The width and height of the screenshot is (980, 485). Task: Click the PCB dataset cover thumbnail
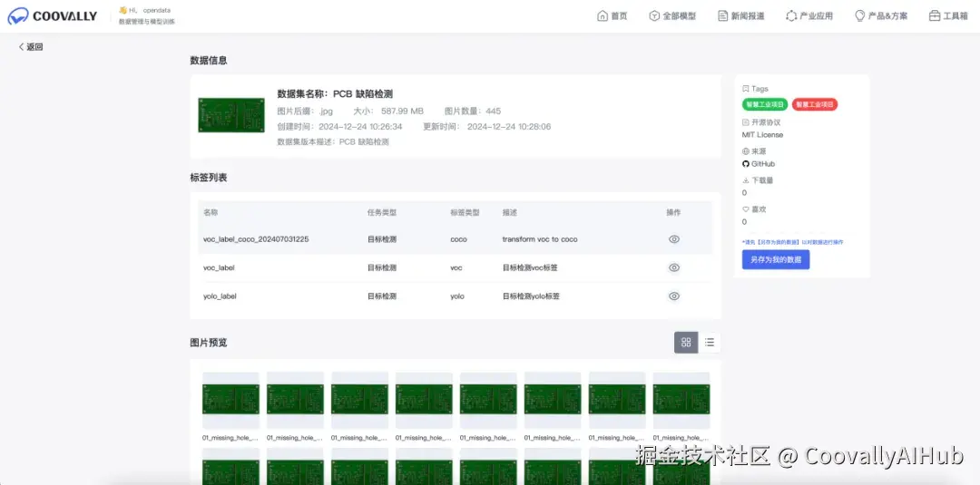click(x=231, y=115)
